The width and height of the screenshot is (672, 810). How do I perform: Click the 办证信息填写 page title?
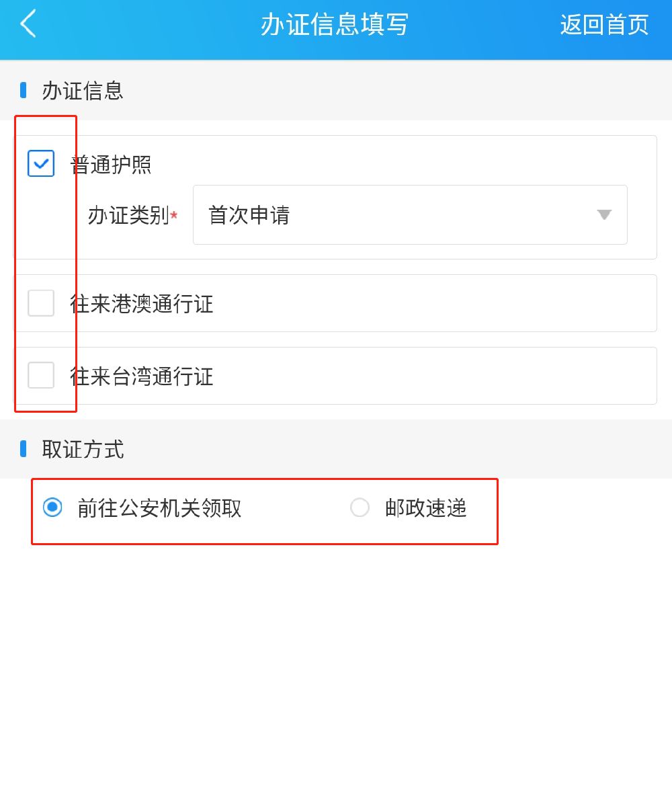tap(334, 25)
